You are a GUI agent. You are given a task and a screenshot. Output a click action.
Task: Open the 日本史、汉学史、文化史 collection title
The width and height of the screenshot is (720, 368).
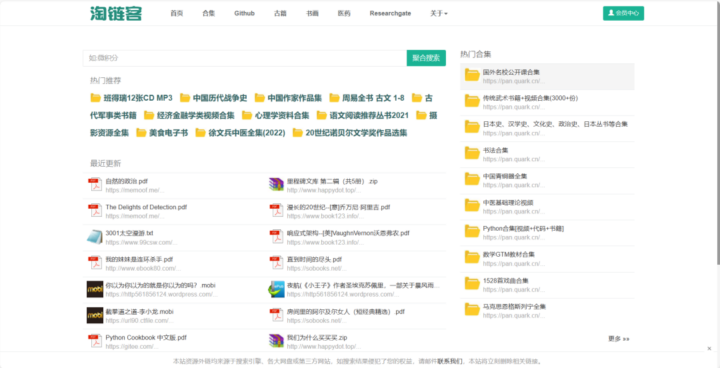point(555,124)
